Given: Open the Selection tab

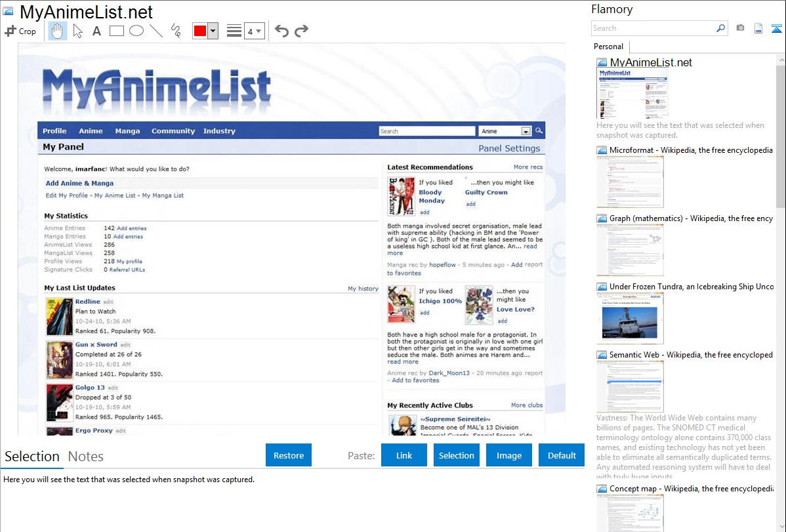Looking at the screenshot, I should [x=32, y=457].
